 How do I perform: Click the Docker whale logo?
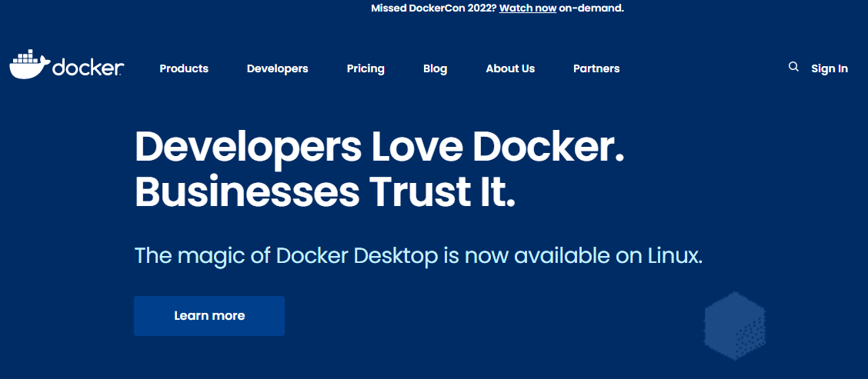click(66, 64)
